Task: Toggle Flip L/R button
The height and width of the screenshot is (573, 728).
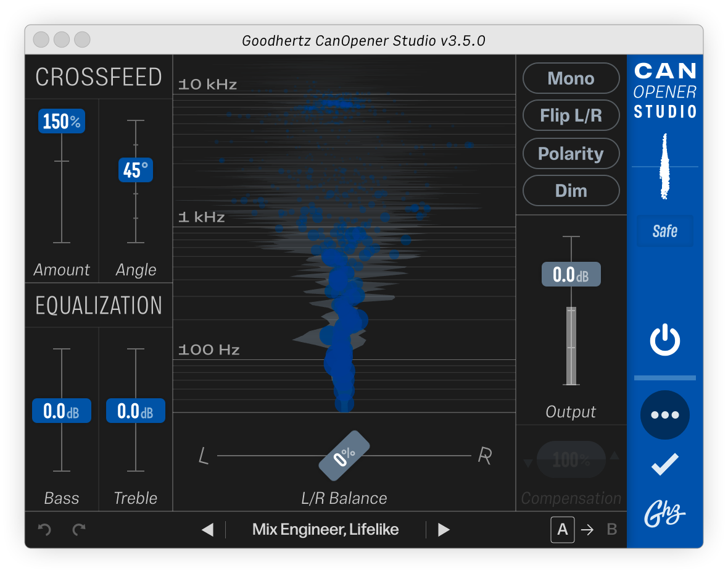Action: 571,115
